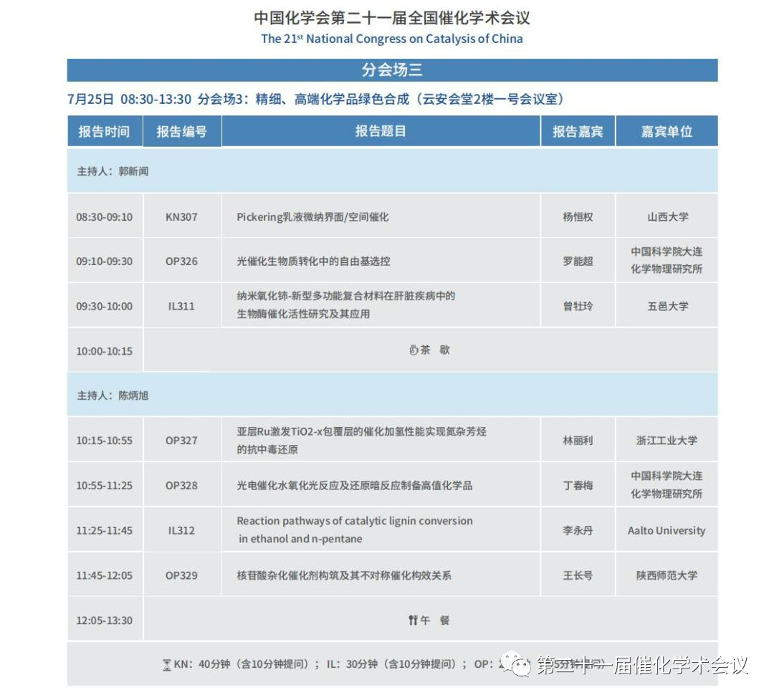Click the 报告编号 column header
Screen dimensions: 774x700
pos(181,131)
